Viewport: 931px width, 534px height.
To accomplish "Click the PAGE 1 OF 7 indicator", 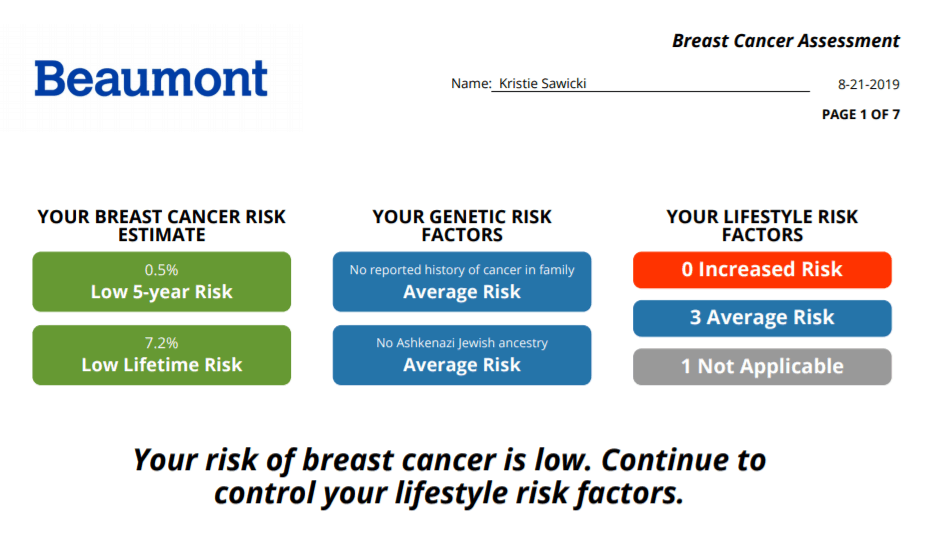I will tap(861, 114).
